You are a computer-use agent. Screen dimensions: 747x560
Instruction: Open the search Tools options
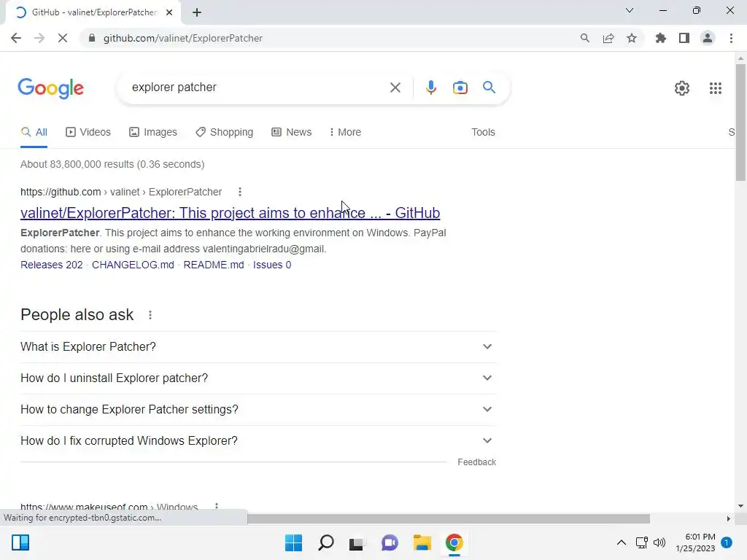(x=483, y=133)
